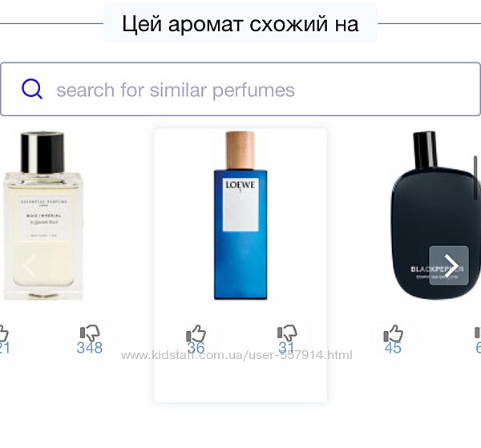Screen dimensions: 481x448
Task: Click the LOEWE label on blue bottle
Action: pyautogui.click(x=240, y=184)
